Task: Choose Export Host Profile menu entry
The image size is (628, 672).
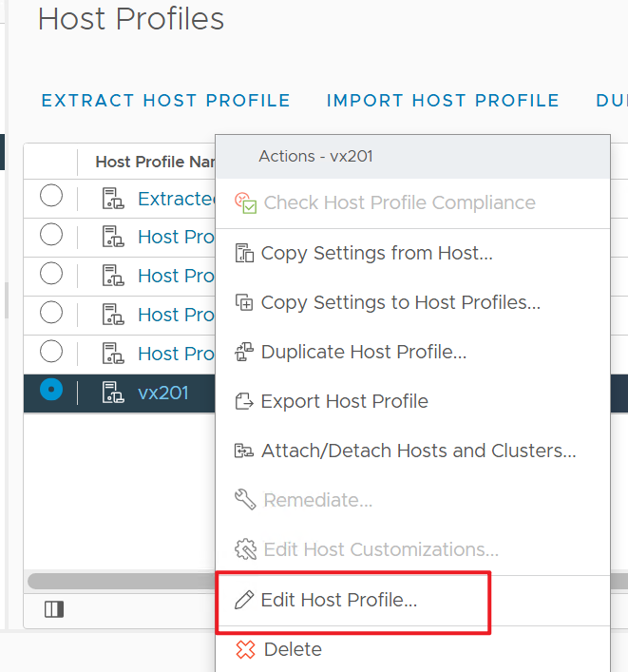Action: coord(344,401)
